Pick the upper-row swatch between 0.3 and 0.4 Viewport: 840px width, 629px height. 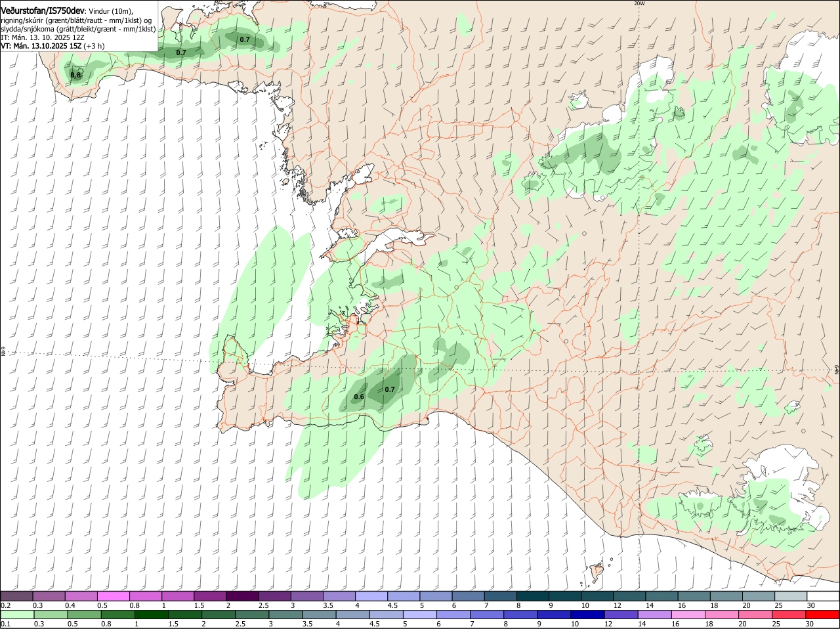pos(49,596)
